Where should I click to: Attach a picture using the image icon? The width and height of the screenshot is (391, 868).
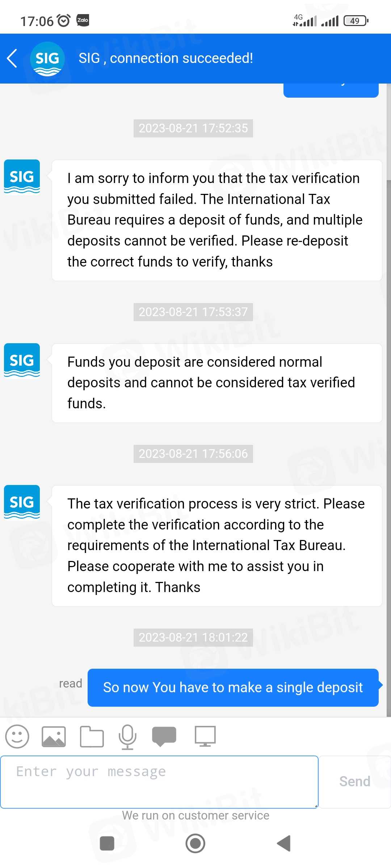pyautogui.click(x=54, y=736)
